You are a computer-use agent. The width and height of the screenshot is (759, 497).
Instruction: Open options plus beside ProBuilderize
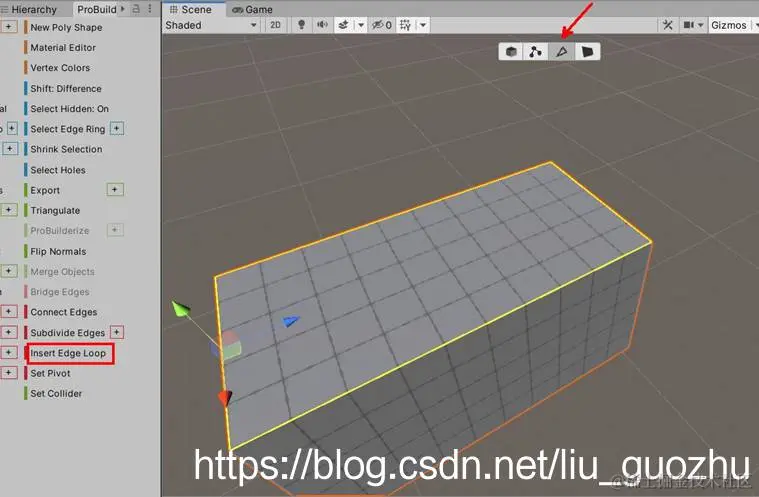pos(115,230)
